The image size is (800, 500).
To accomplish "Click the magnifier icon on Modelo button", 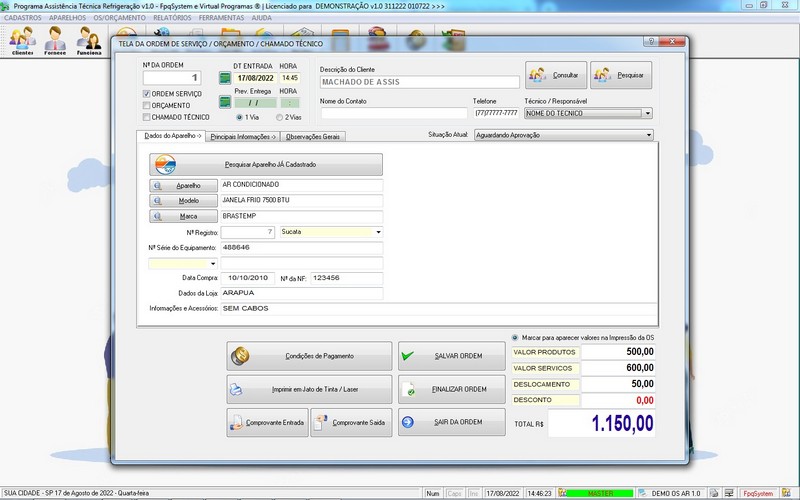I will [158, 201].
